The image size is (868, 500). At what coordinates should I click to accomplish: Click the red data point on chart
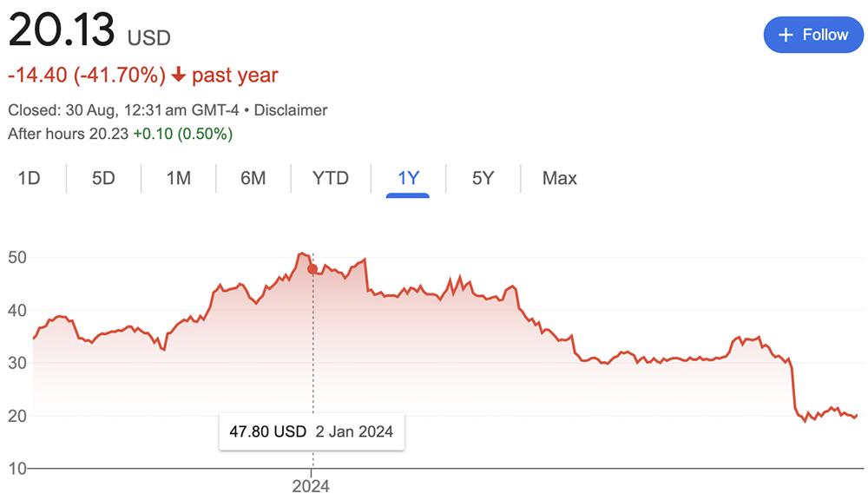312,269
